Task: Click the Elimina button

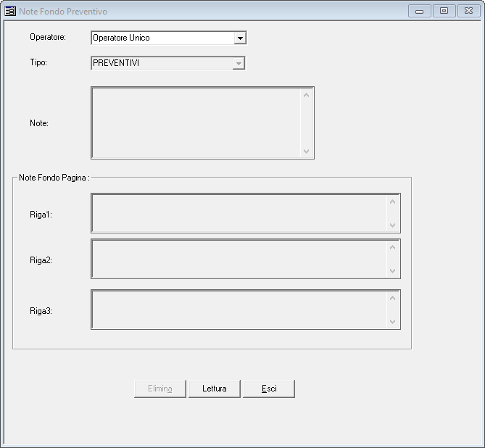Action: (x=160, y=389)
